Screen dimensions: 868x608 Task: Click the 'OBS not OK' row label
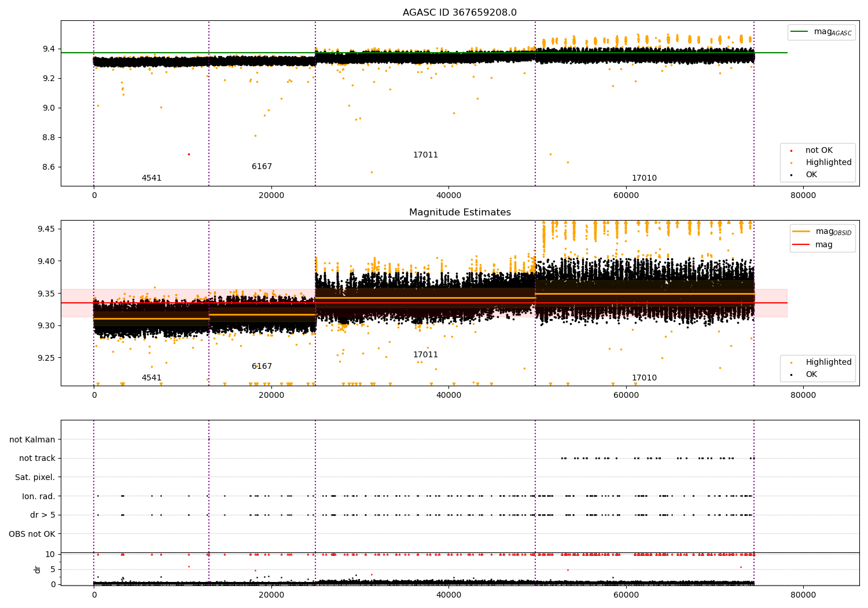[x=32, y=534]
